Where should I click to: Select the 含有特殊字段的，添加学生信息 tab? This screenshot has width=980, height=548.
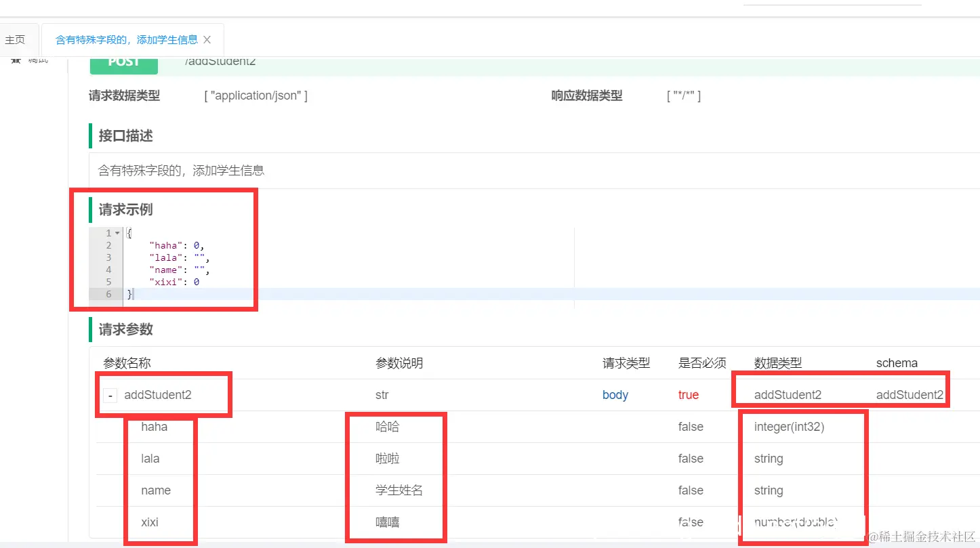[126, 40]
